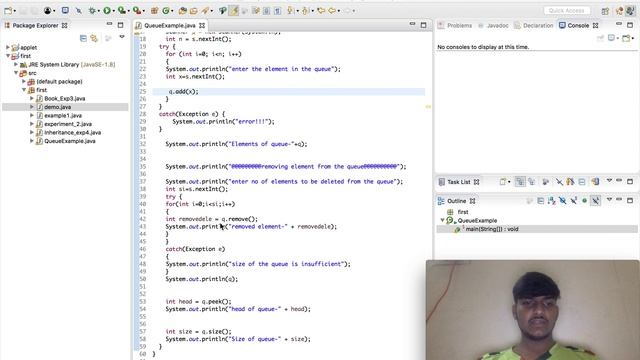Select Book_Exp3.java file
The width and height of the screenshot is (640, 360).
coord(64,98)
